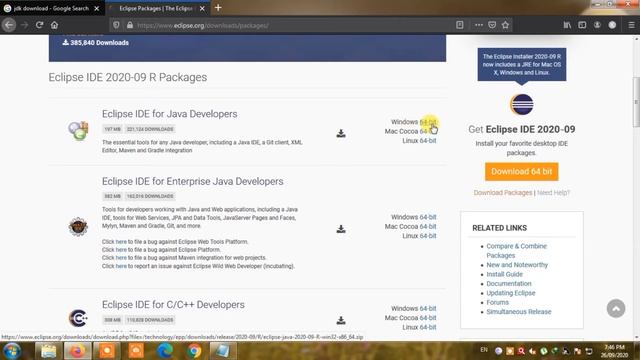Open the Library icon in toolbar
This screenshot has width=640, height=360.
coord(567,25)
